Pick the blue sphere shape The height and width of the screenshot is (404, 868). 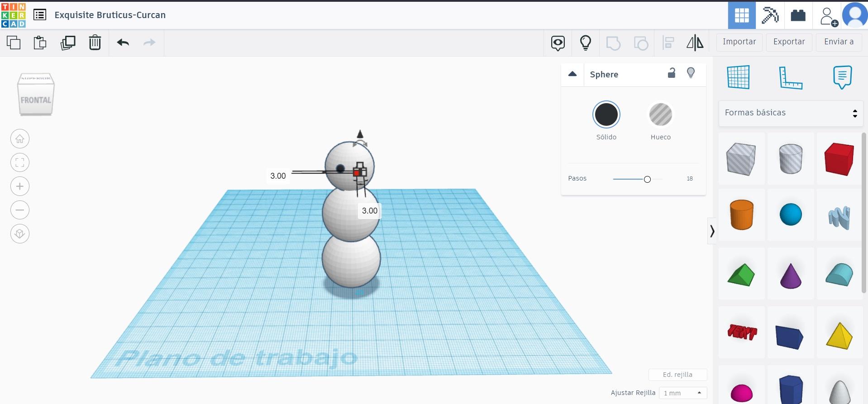pos(791,214)
